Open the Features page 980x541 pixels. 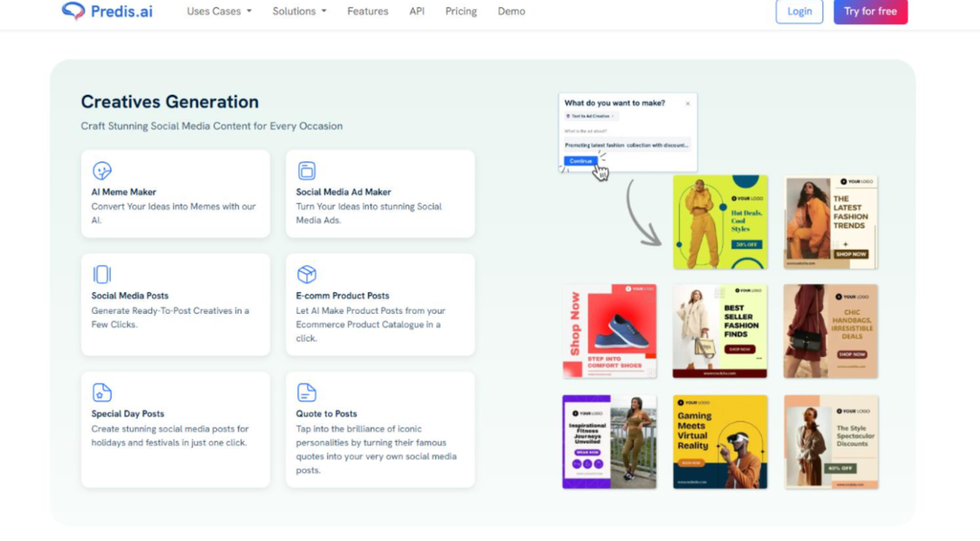tap(368, 11)
